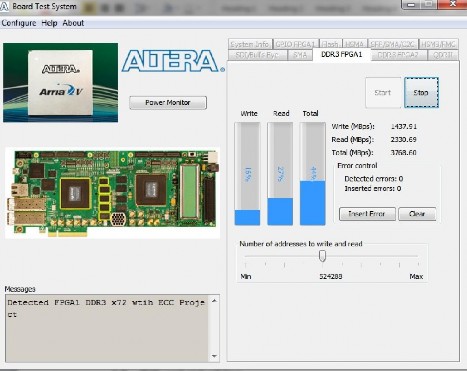This screenshot has width=467, height=371.
Task: Close the Board Test System window
Action: coord(452,4)
